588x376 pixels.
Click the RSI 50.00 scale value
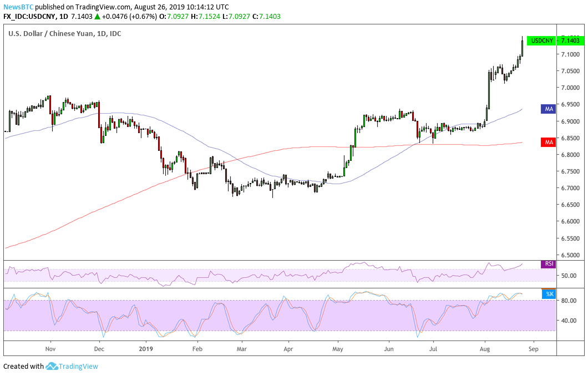pos(569,276)
